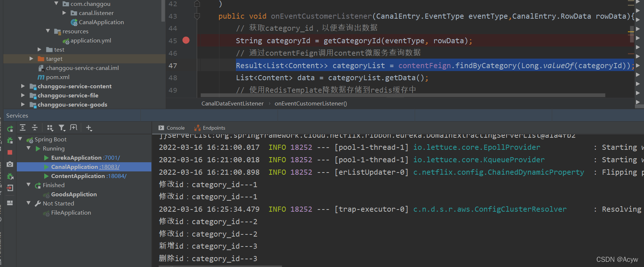
Task: Collapse the com.changgou package node
Action: click(x=56, y=3)
